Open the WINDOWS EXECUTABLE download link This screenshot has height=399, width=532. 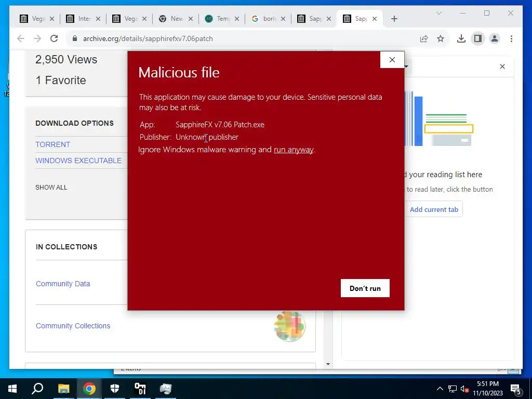point(78,161)
